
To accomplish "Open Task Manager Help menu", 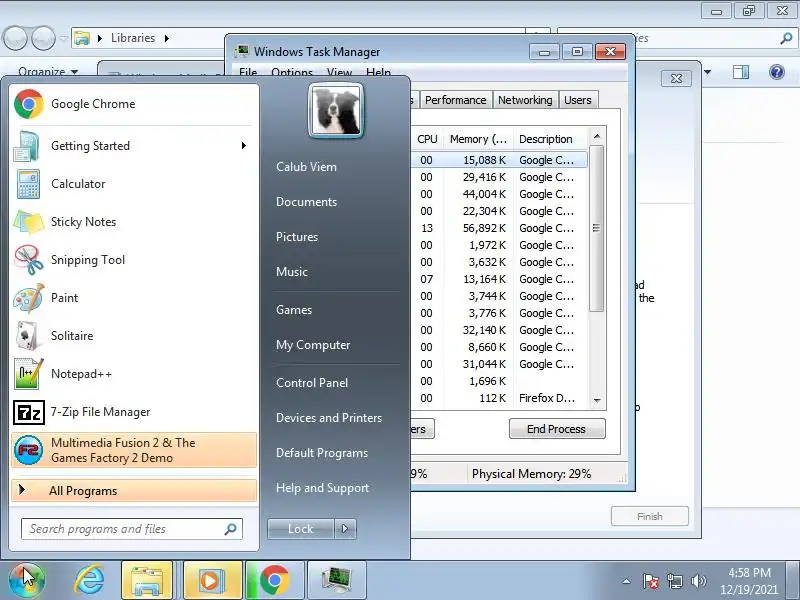I will coord(379,72).
